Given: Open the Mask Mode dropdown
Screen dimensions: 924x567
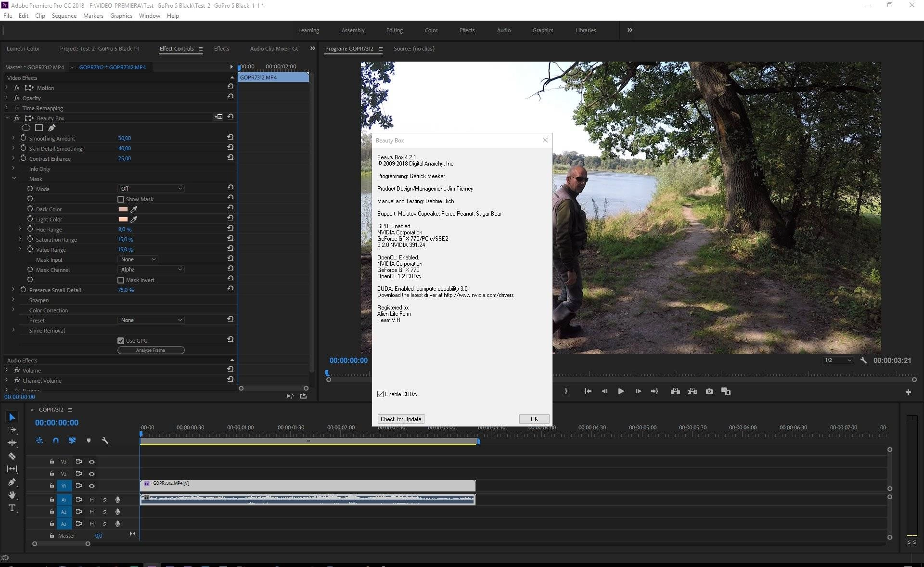Looking at the screenshot, I should coord(151,189).
